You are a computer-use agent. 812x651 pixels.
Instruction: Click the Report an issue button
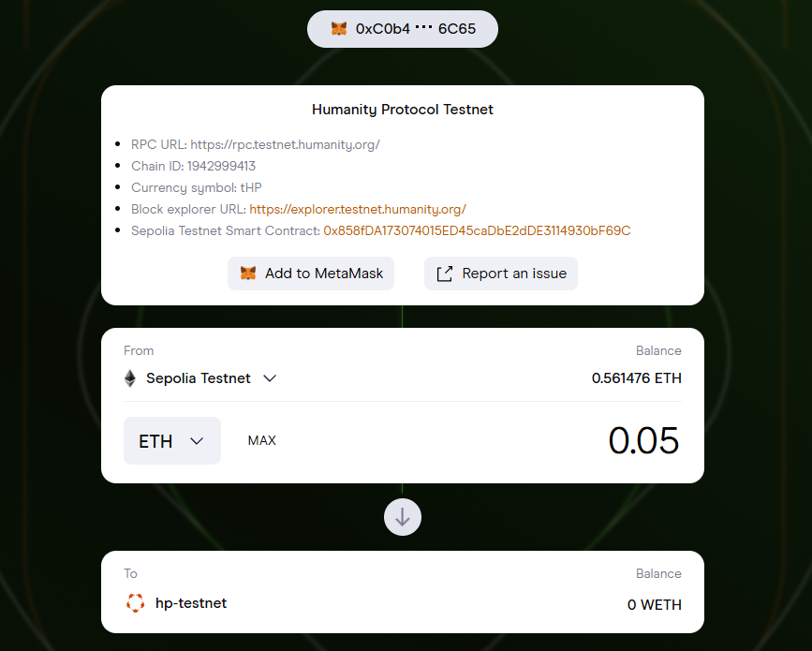click(501, 274)
